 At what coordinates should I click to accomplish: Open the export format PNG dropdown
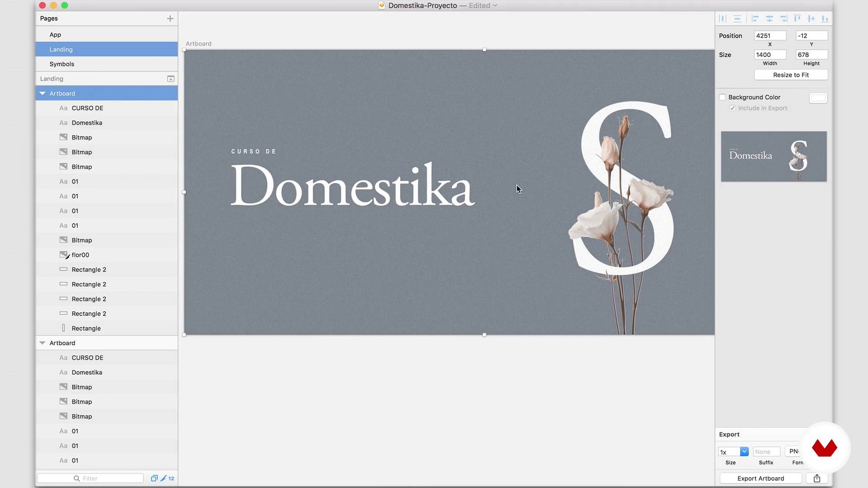pos(793,451)
